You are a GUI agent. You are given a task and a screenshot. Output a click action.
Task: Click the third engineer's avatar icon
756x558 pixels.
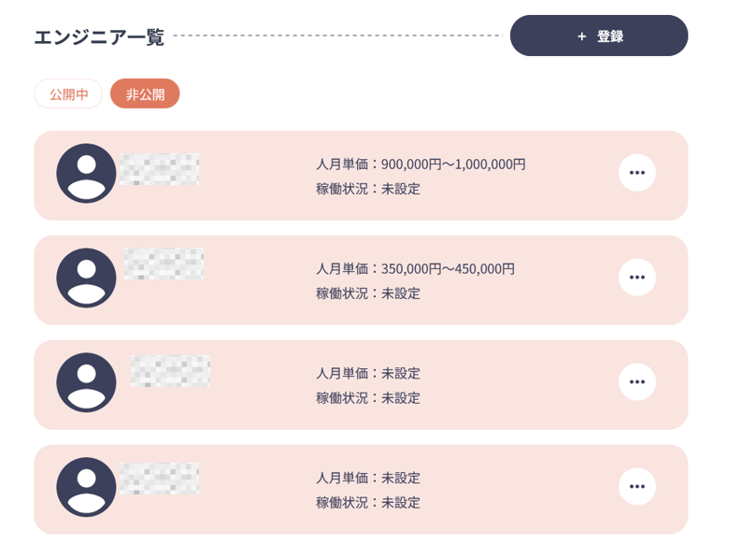coord(86,382)
